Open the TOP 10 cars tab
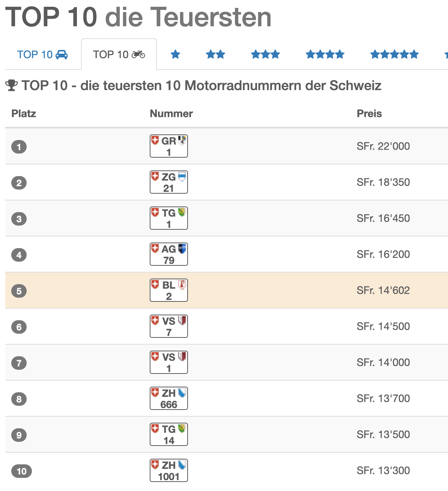Screen dimensions: 448x491 click(42, 55)
